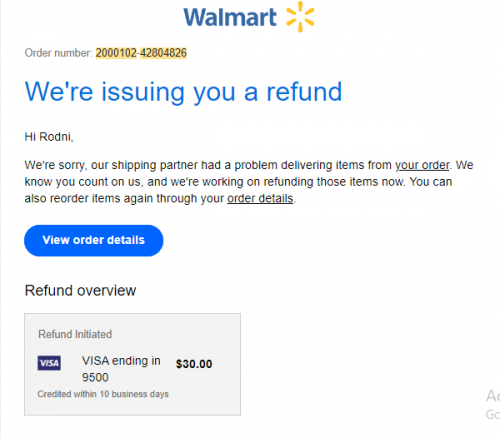Click the 'Refund Initiated' status label
Image resolution: width=500 pixels, height=438 pixels.
point(75,334)
